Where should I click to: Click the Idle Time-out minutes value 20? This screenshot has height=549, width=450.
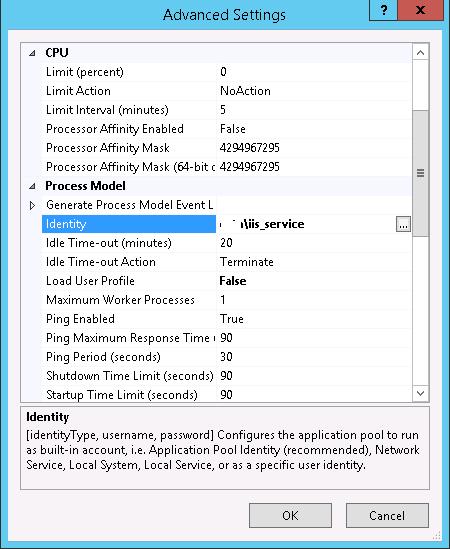point(226,243)
